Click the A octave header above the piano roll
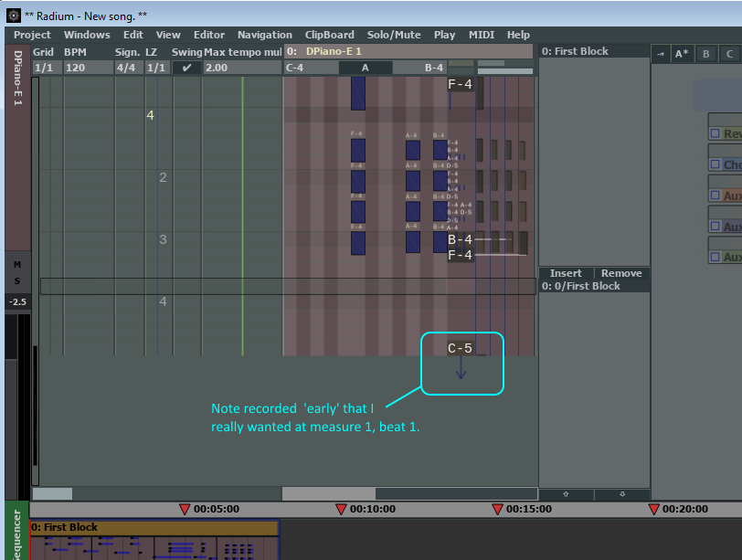 pos(365,67)
